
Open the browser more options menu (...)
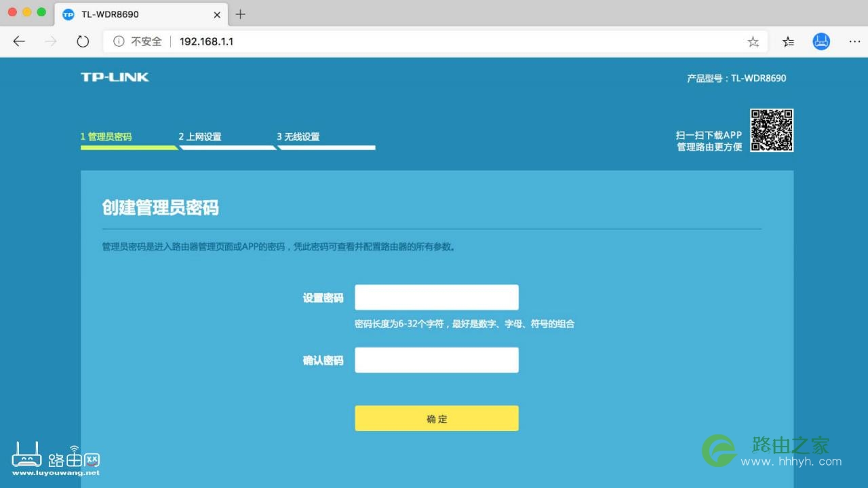click(x=854, y=41)
